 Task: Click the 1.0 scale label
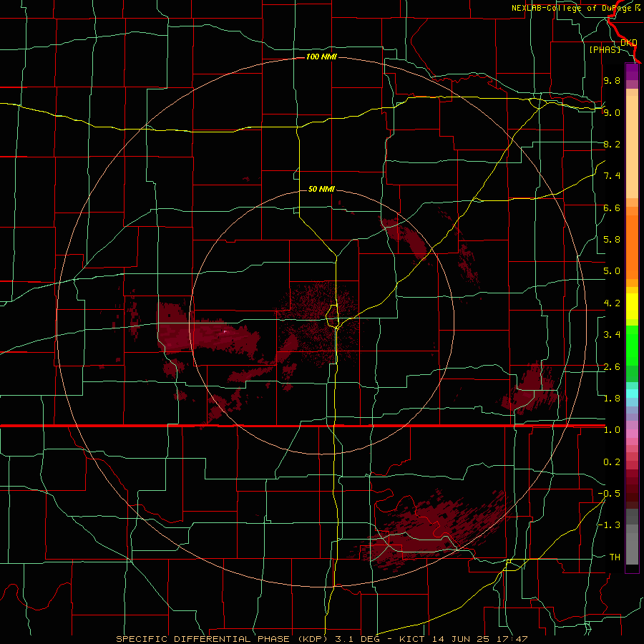[x=612, y=430]
